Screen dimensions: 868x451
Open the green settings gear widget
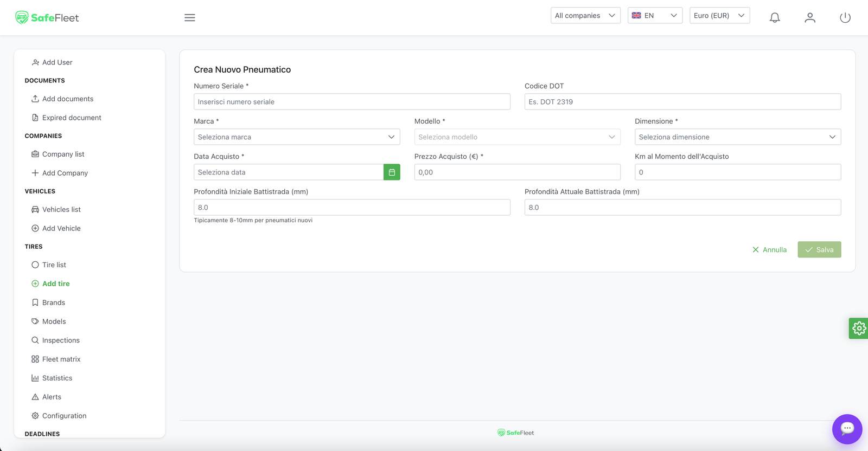coord(859,328)
